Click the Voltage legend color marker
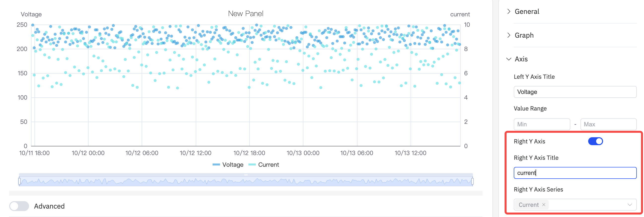 [x=216, y=164]
